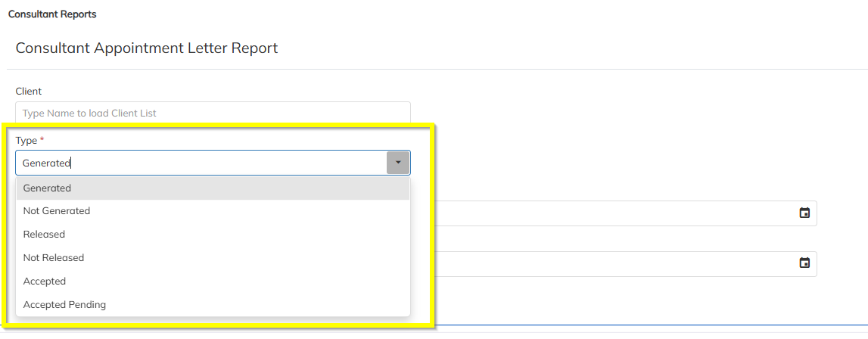Collapse the Type dropdown using its arrow button
This screenshot has width=868, height=339.
[x=398, y=163]
